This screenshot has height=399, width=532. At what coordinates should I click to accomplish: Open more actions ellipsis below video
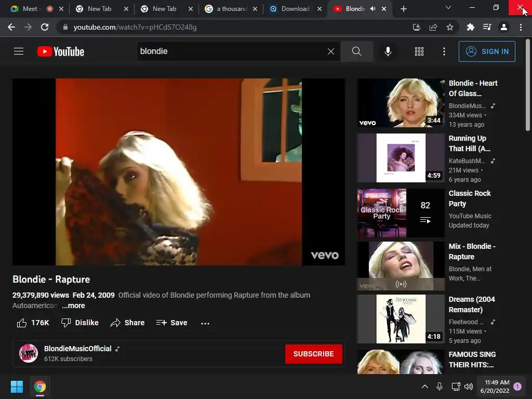pyautogui.click(x=205, y=323)
